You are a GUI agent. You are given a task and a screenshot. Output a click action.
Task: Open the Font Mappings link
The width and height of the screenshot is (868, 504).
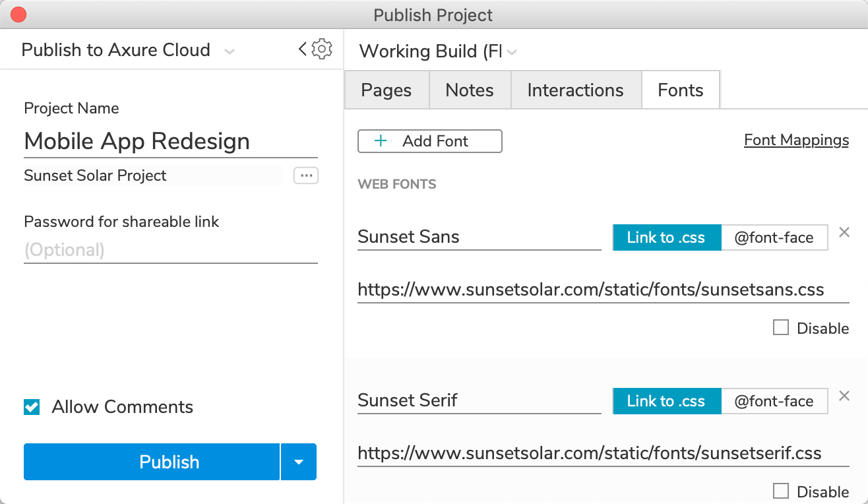tap(796, 140)
